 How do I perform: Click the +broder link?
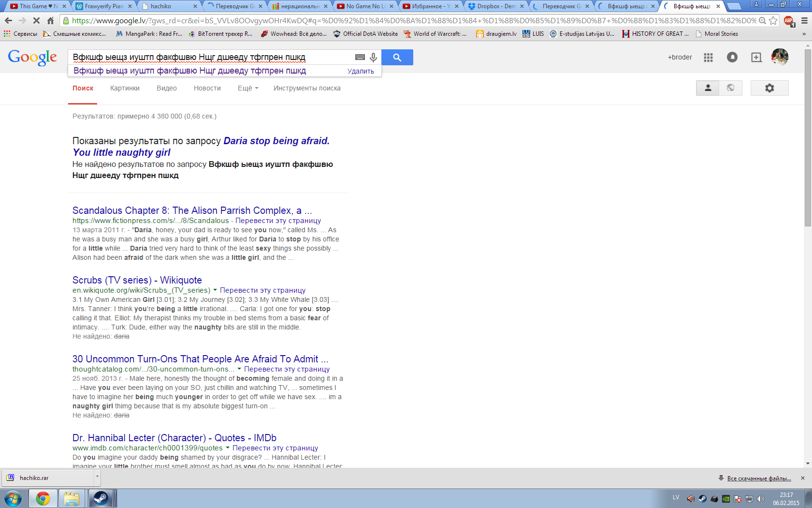click(680, 57)
